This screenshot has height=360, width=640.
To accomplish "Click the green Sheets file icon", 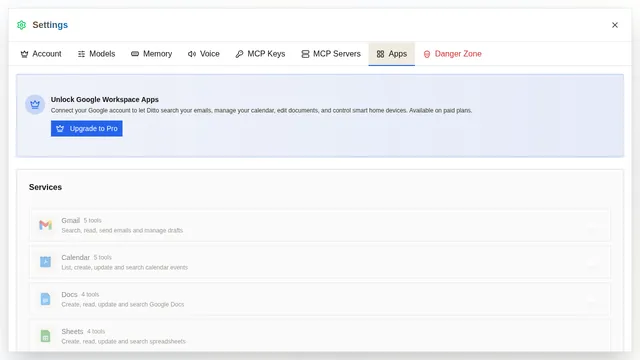I will (45, 336).
